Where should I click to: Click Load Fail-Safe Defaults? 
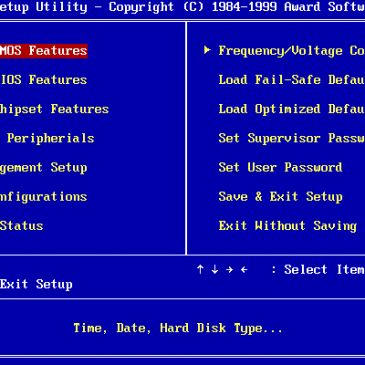tap(292, 80)
